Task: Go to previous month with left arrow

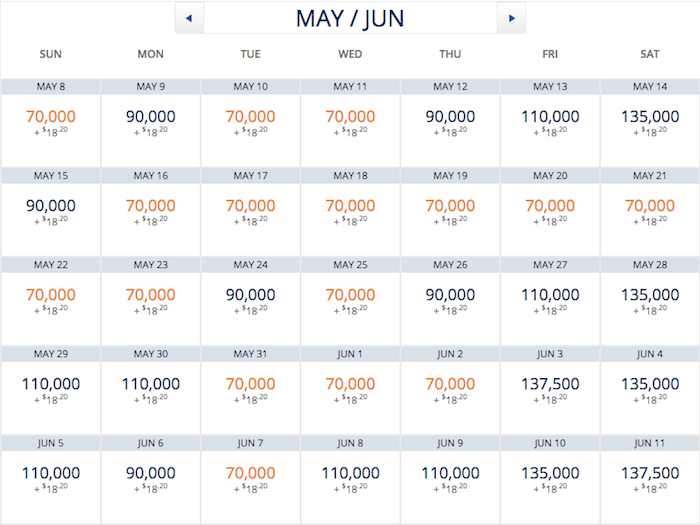Action: pos(189,18)
